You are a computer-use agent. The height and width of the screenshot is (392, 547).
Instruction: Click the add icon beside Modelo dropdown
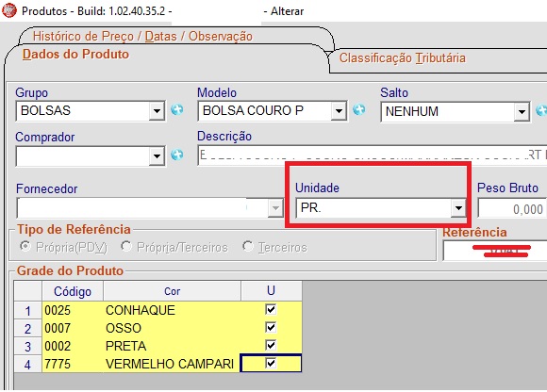point(359,109)
